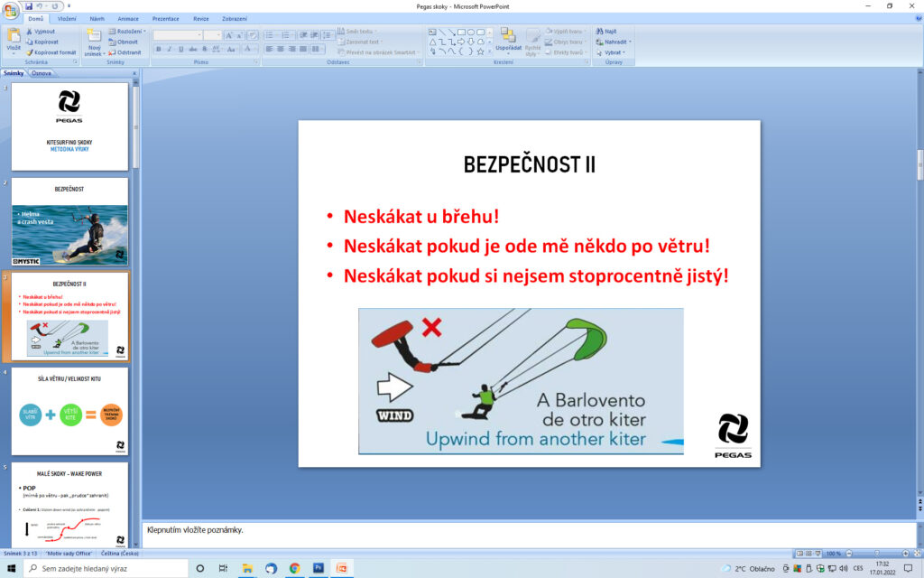Open the Návrh ribbon tab
924x578 pixels.
pos(97,19)
